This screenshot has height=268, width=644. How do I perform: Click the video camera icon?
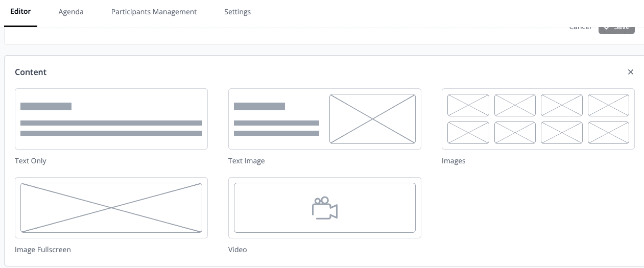tap(325, 208)
